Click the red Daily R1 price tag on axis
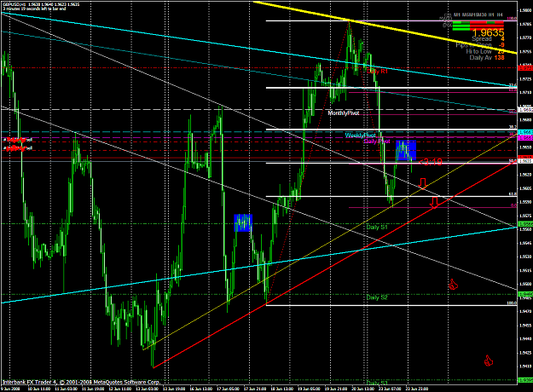Viewport: 533px width, 392px height. click(524, 68)
